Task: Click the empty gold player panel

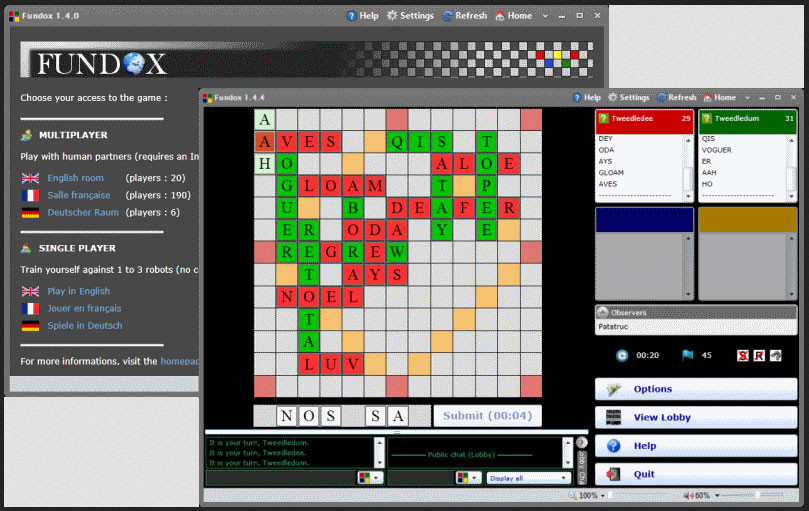Action: click(x=748, y=253)
